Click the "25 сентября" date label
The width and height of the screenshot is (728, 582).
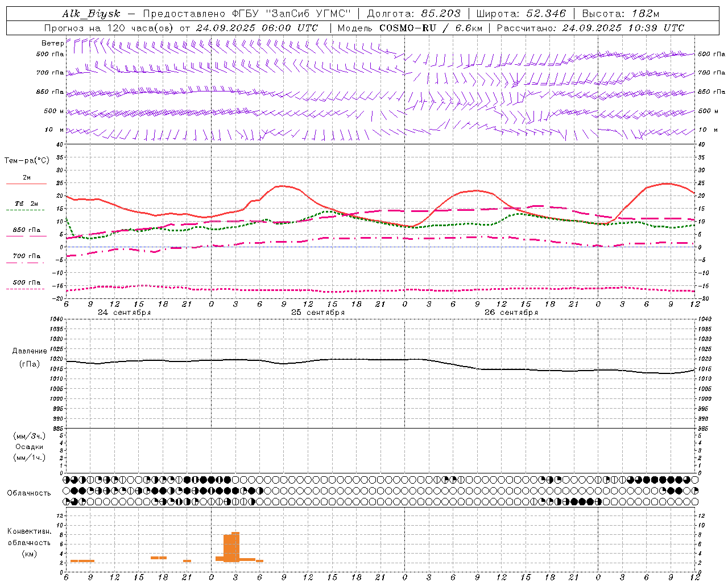(318, 313)
